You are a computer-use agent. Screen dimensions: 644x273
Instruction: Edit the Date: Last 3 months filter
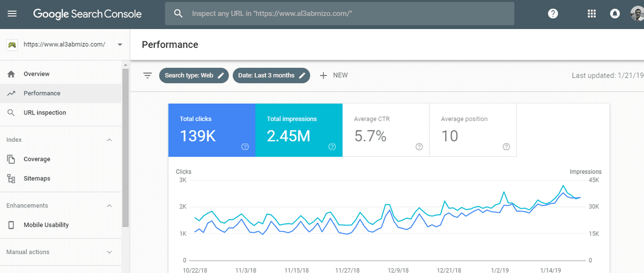click(272, 76)
